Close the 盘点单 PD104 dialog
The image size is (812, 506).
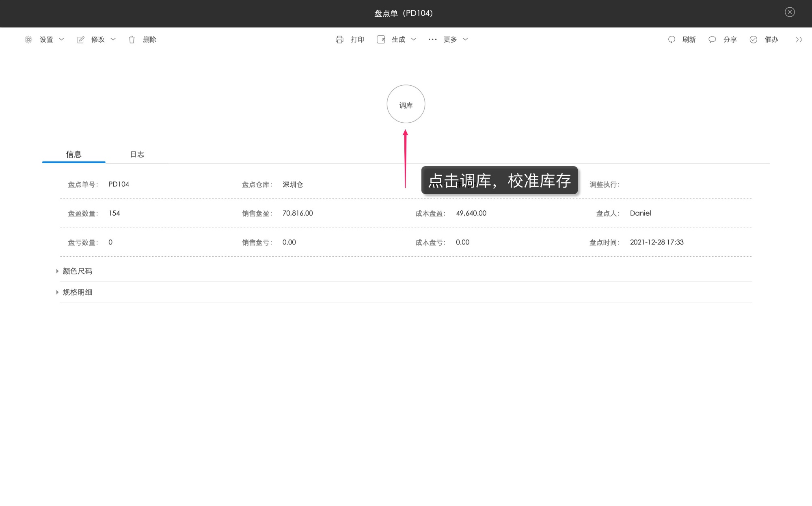[790, 12]
